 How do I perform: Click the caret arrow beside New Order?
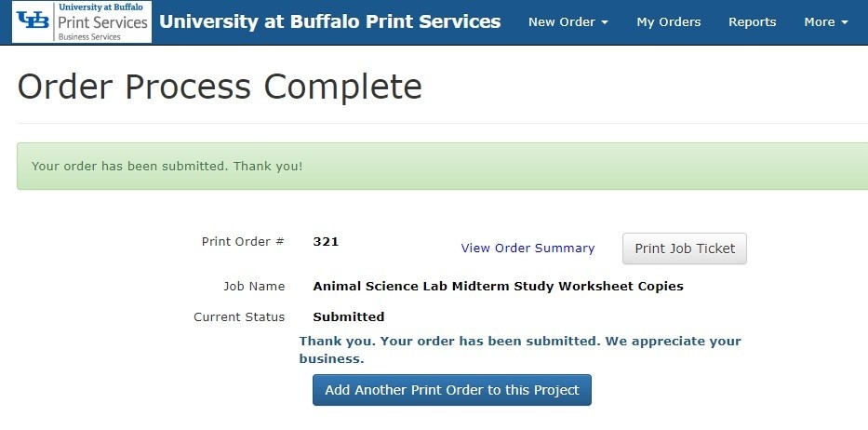pyautogui.click(x=605, y=22)
